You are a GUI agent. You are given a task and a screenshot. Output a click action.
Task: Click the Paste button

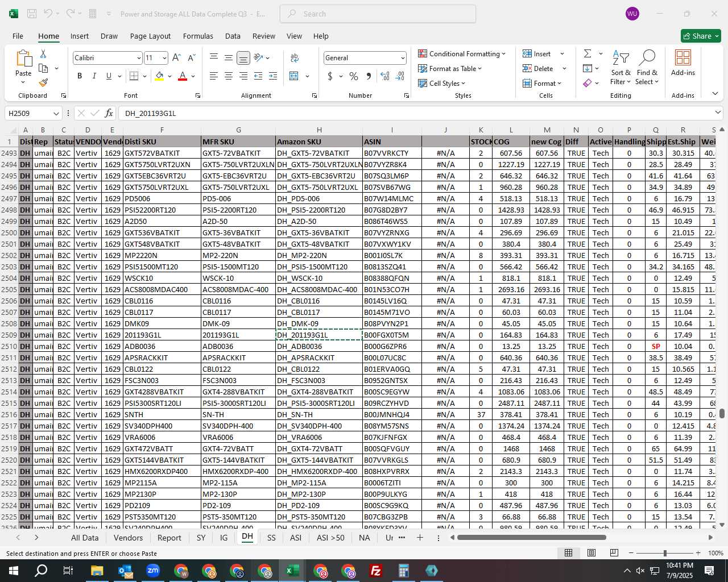[x=23, y=67]
